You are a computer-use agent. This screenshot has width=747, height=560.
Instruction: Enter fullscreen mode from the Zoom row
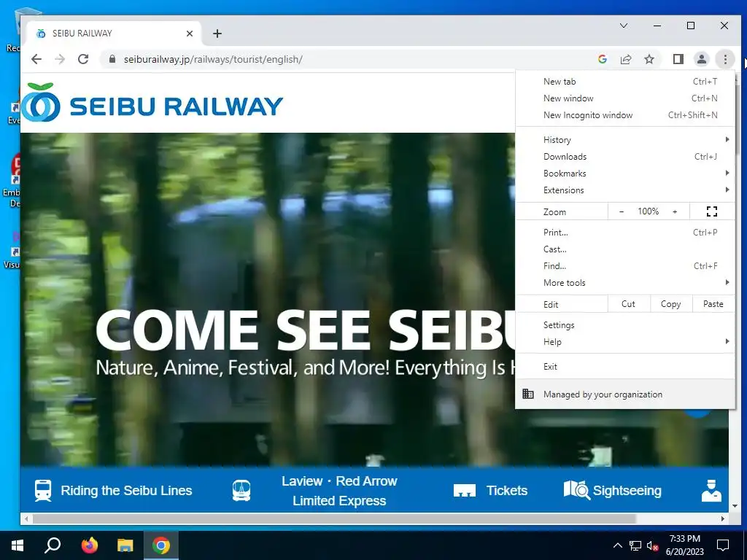point(712,211)
